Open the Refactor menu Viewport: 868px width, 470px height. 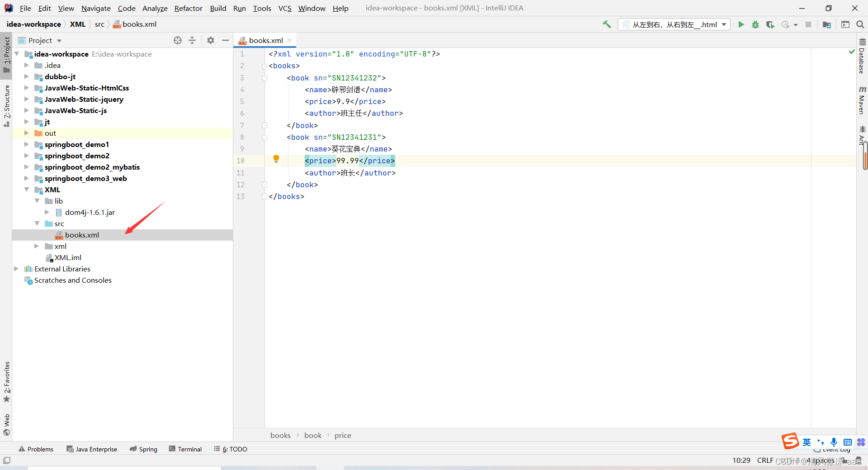pyautogui.click(x=189, y=8)
